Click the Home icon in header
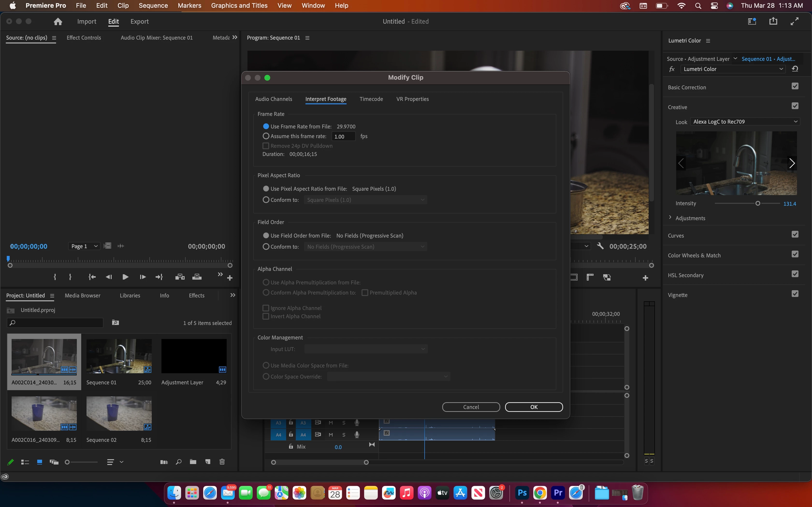This screenshot has height=507, width=812. 58,21
